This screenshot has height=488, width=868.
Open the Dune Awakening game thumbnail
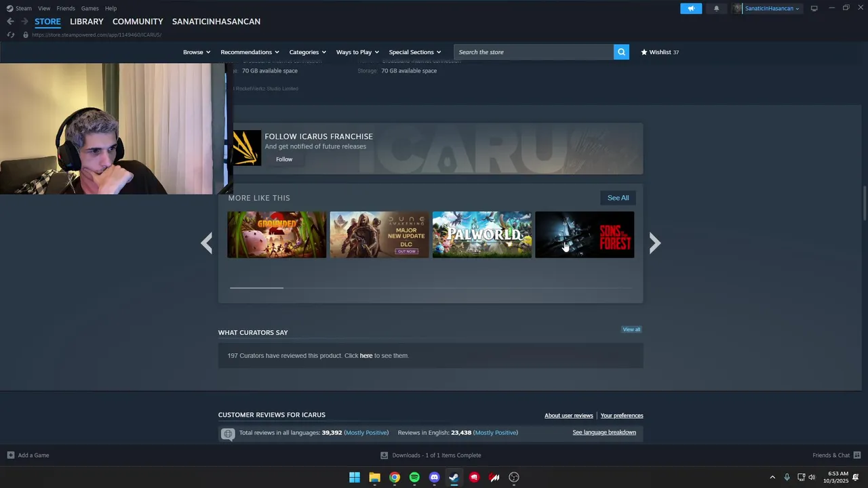click(379, 235)
